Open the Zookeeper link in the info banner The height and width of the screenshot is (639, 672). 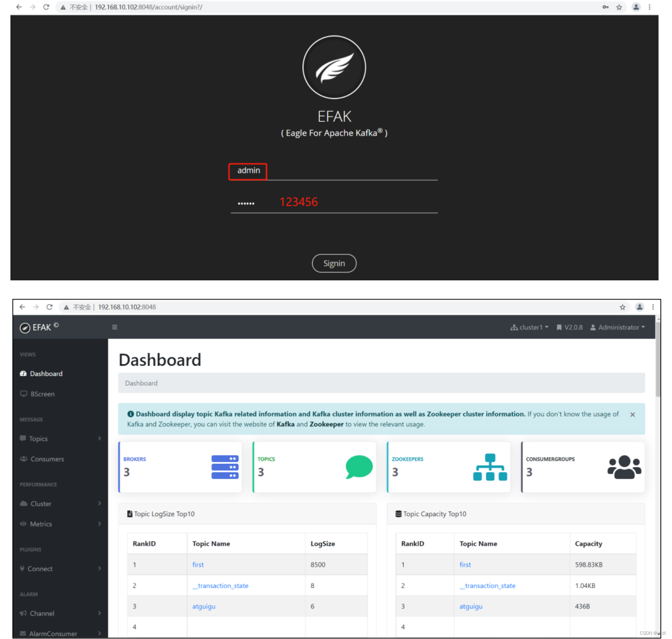click(326, 424)
